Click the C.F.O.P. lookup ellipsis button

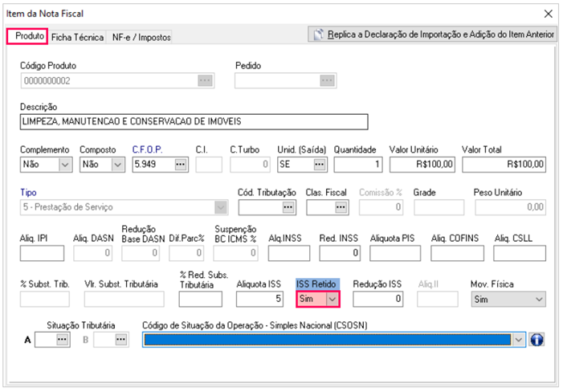click(180, 164)
